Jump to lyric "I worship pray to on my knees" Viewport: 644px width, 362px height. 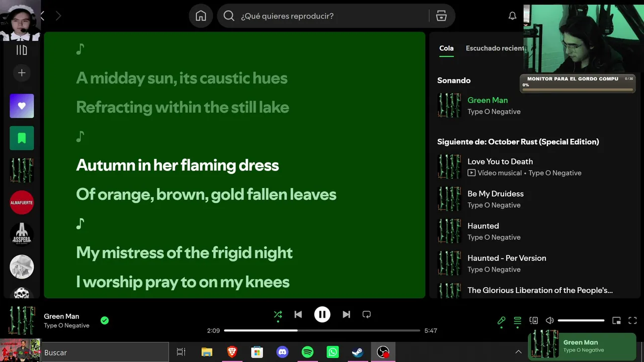[x=183, y=282]
